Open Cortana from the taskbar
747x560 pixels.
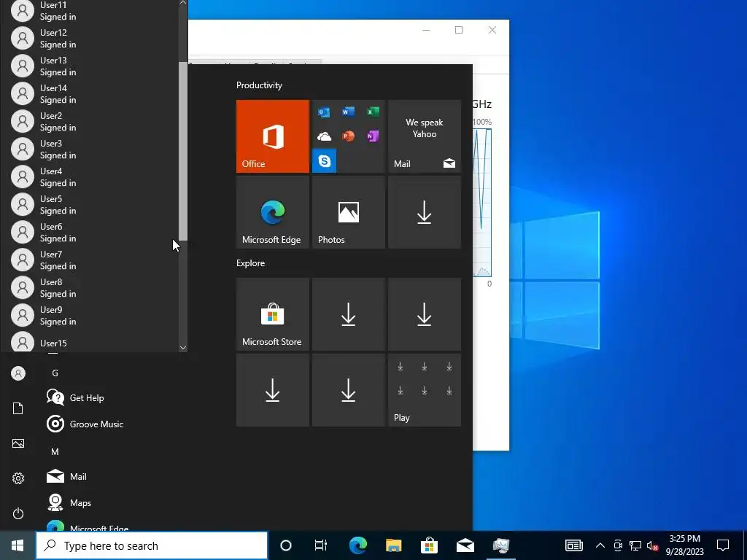pyautogui.click(x=286, y=545)
